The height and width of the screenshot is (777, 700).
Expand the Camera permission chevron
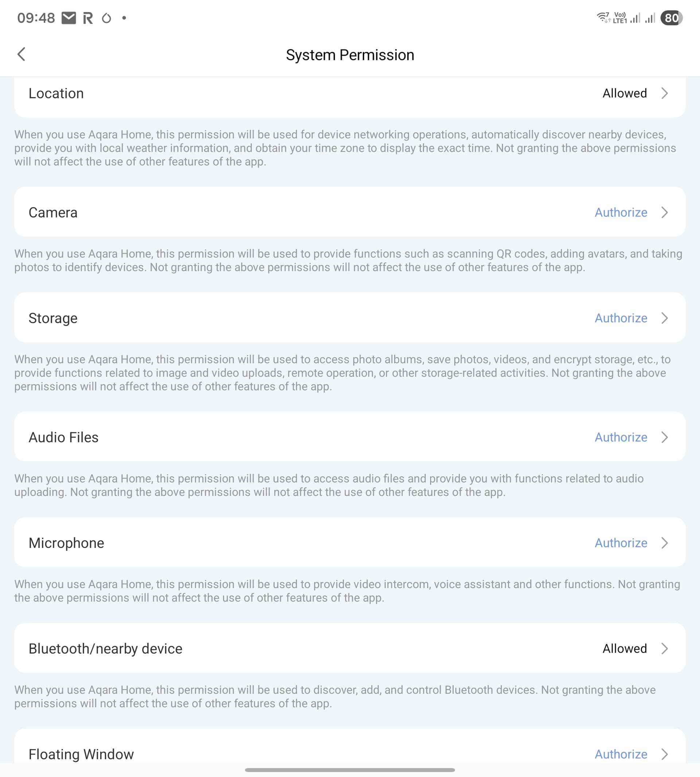coord(664,212)
